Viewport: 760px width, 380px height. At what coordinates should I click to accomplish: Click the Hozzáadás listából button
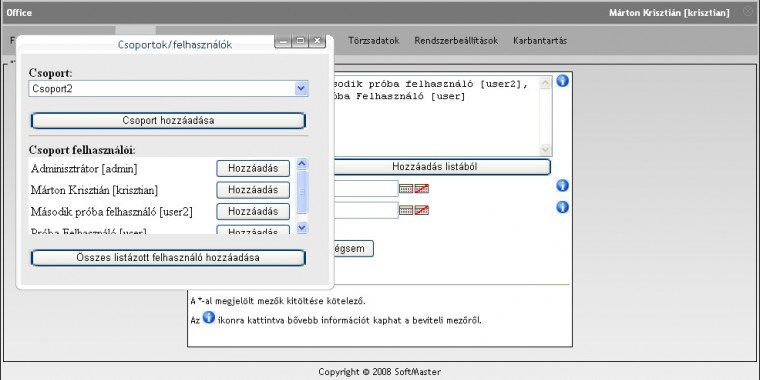click(x=442, y=167)
